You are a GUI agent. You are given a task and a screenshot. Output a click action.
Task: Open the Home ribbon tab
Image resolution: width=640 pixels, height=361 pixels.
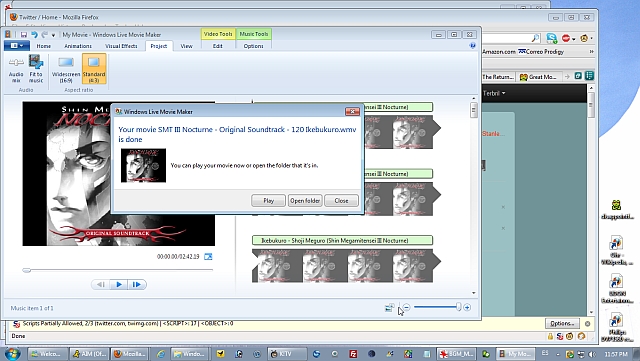[x=44, y=46]
